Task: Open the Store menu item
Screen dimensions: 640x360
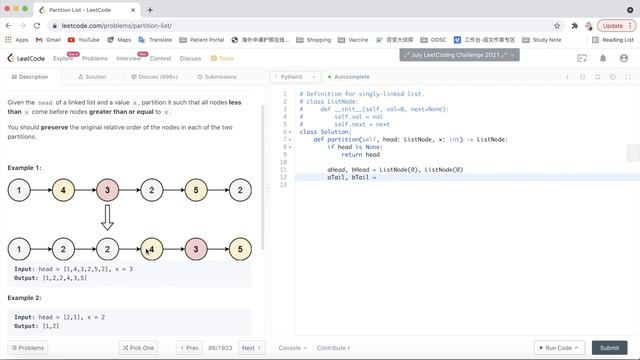Action: coord(222,58)
